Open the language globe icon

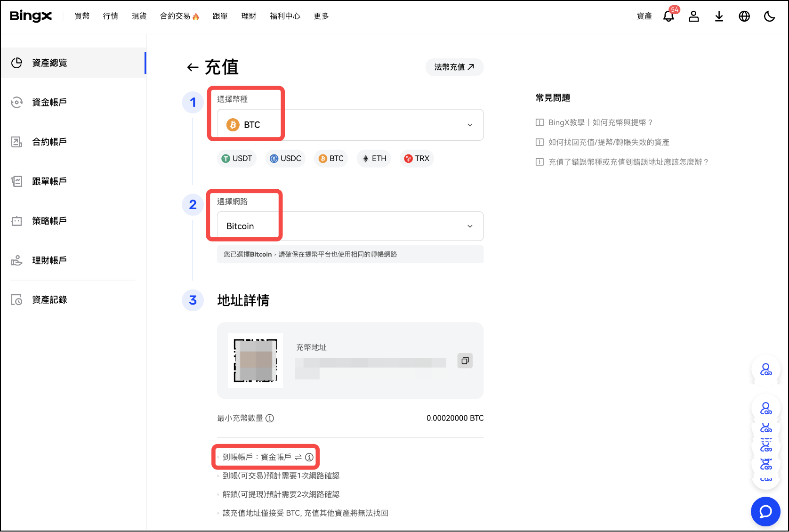click(744, 16)
